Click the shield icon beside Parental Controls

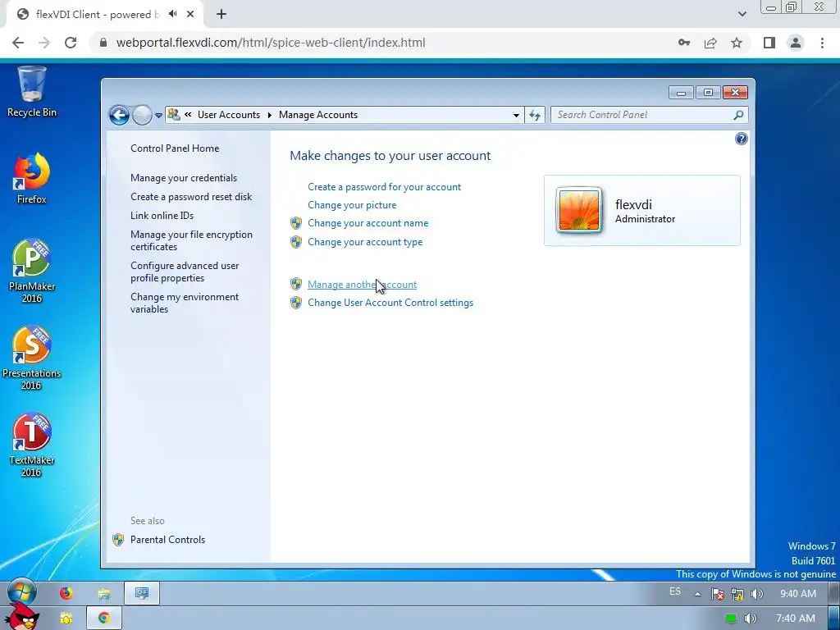coord(118,540)
